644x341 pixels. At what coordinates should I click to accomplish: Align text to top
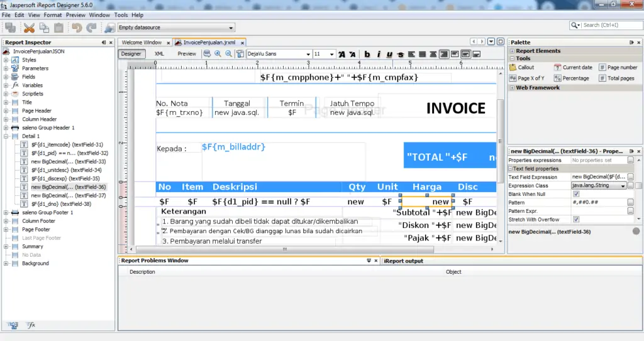[x=455, y=54]
